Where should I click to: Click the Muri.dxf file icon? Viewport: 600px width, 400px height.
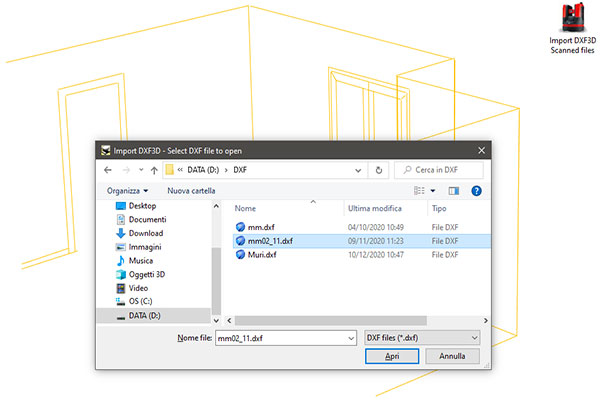point(240,255)
